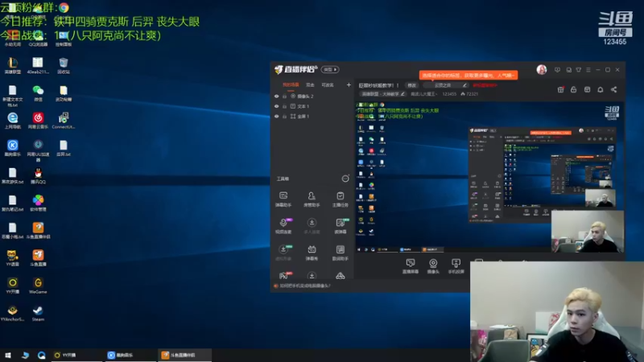Open Steam desktop icon

click(x=38, y=314)
